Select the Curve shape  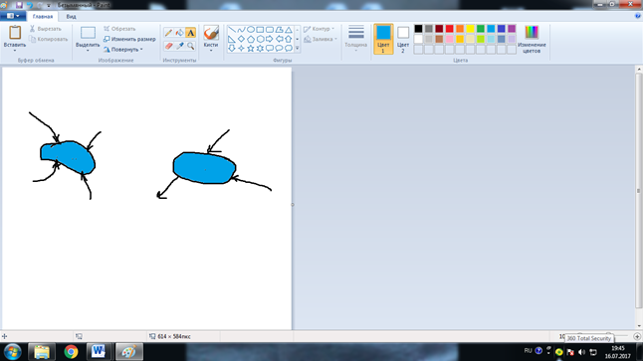[x=241, y=30]
